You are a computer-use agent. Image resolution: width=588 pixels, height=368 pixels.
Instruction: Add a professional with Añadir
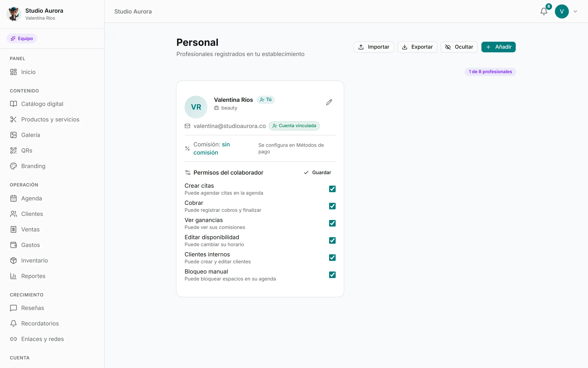[498, 47]
